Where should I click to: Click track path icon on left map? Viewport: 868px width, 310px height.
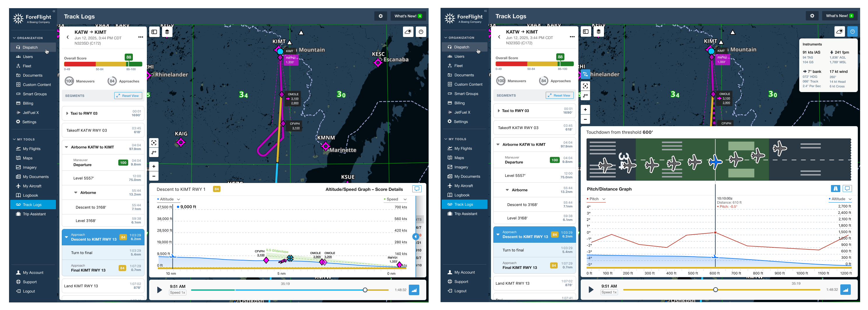(x=154, y=153)
